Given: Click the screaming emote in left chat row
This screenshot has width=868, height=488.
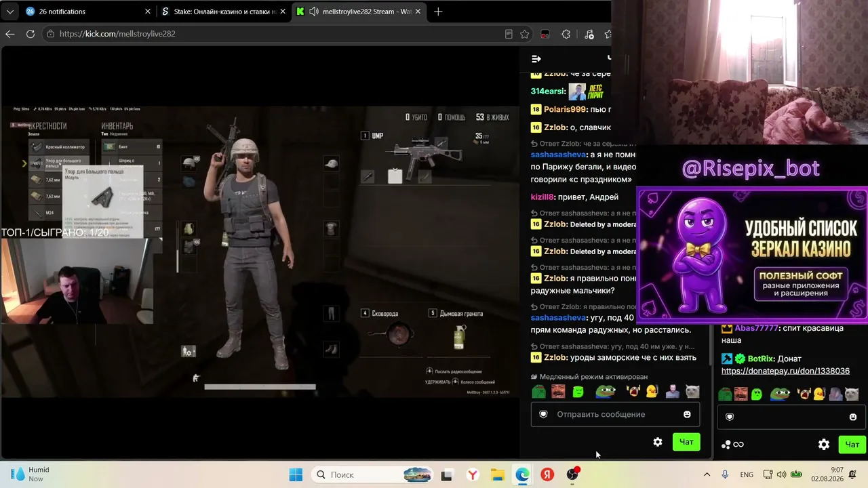Looking at the screenshot, I should pos(633,391).
